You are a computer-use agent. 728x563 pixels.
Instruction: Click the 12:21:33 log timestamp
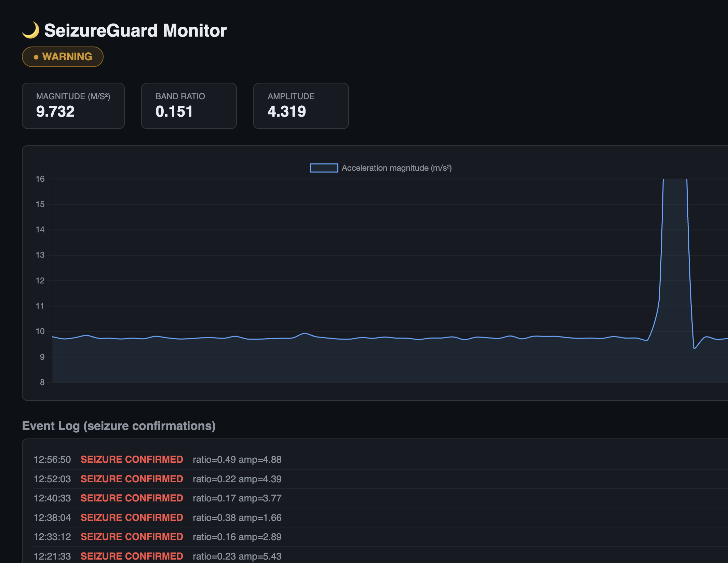click(x=52, y=556)
